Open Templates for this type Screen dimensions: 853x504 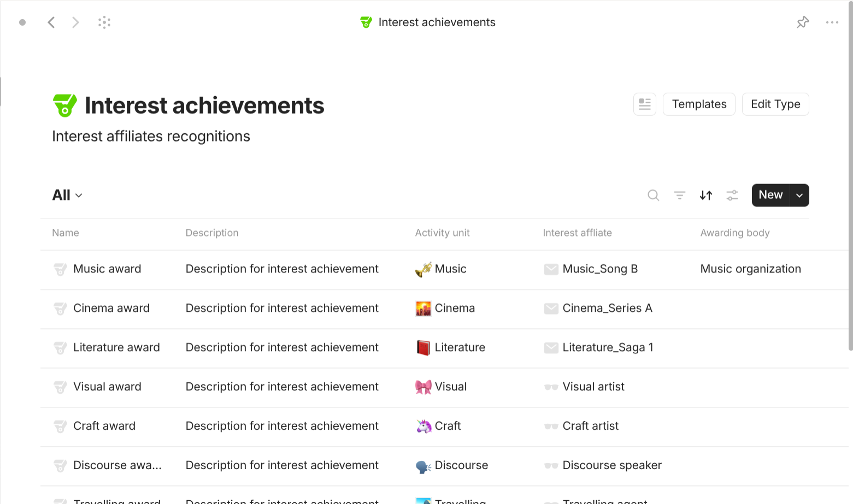coord(699,104)
